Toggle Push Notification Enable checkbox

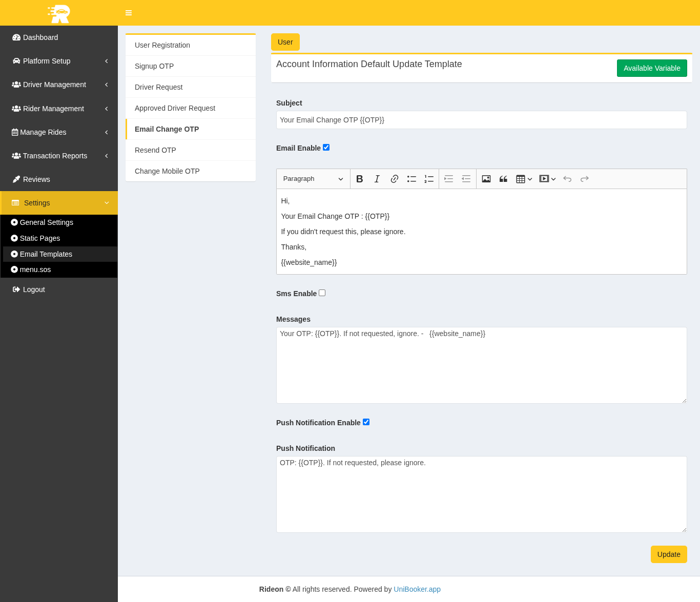tap(366, 422)
